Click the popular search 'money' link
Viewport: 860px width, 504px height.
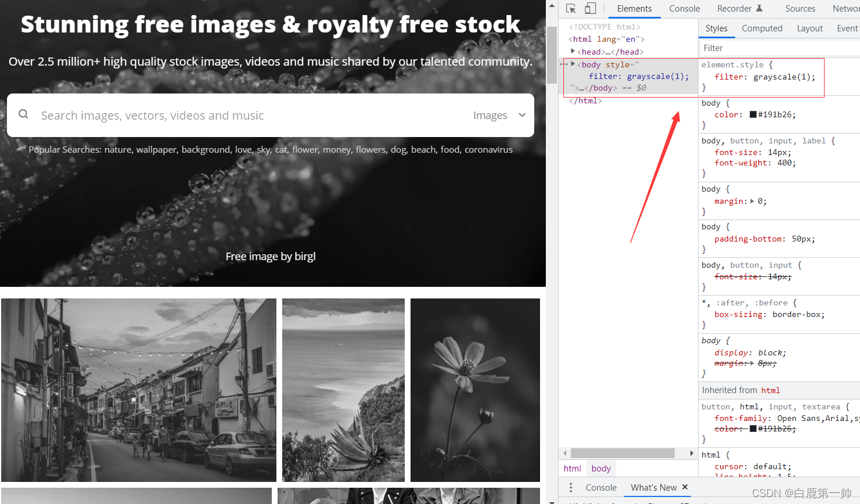tap(337, 150)
